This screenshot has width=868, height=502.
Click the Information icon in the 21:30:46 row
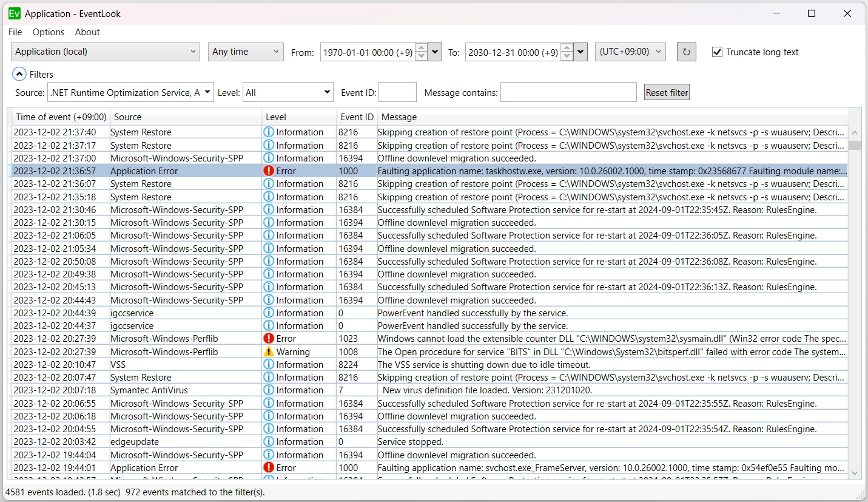pyautogui.click(x=269, y=210)
